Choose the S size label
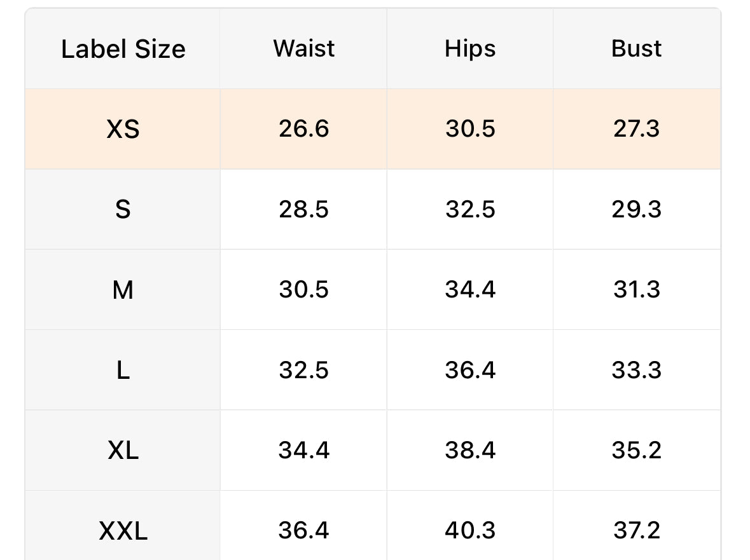The width and height of the screenshot is (750, 560). pyautogui.click(x=123, y=209)
